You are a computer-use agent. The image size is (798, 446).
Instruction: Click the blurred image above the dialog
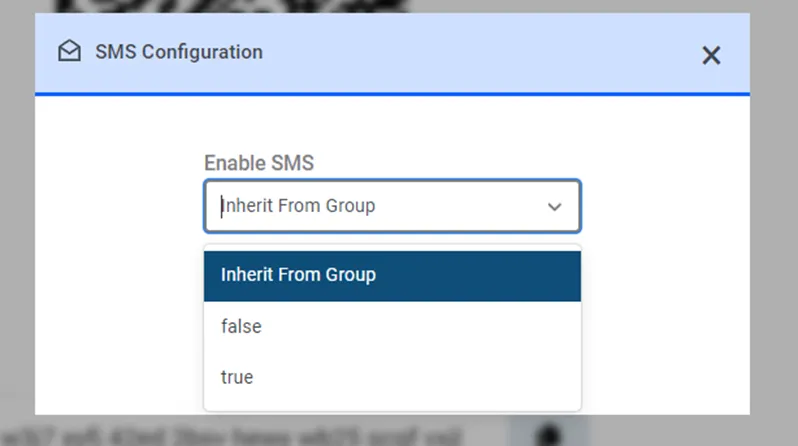coord(230,6)
